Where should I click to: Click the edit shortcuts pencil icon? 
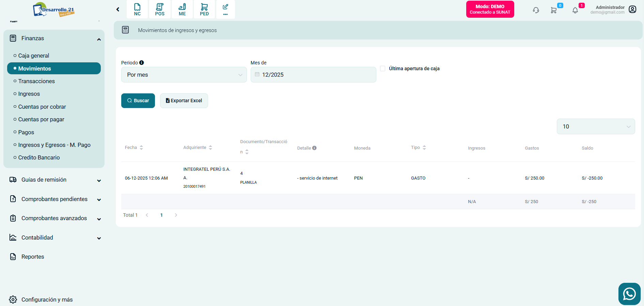point(225,9)
